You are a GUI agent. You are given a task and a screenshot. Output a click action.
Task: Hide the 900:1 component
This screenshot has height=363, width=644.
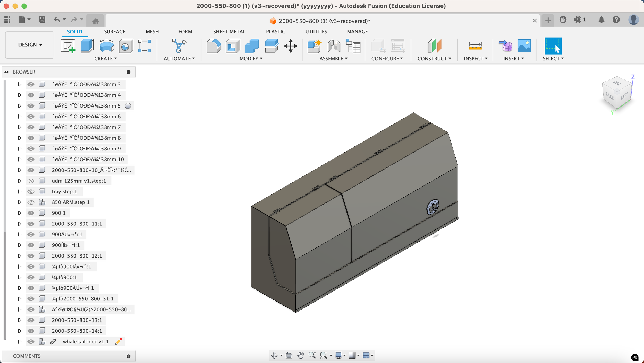(31, 213)
